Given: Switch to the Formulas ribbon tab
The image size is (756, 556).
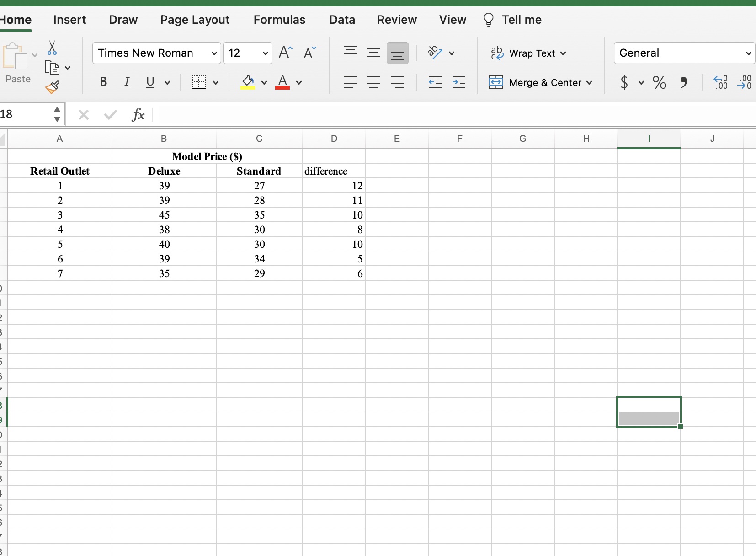Looking at the screenshot, I should [280, 20].
